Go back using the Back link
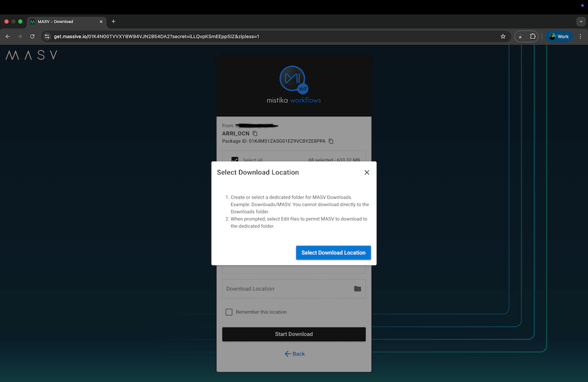588x382 pixels. (294, 354)
